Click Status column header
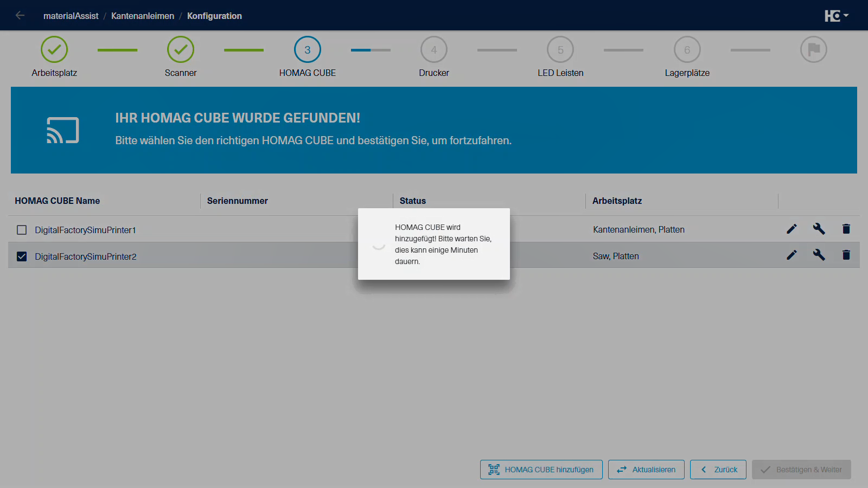This screenshot has height=488, width=868. click(x=413, y=201)
